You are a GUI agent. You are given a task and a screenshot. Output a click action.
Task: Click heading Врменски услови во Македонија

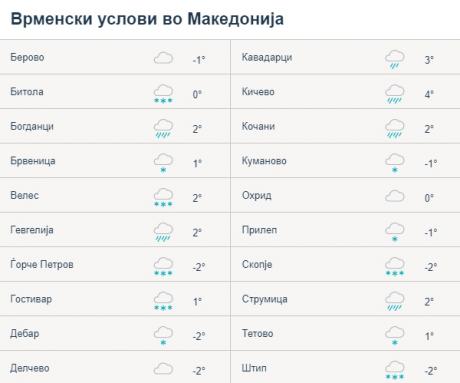[x=147, y=18]
